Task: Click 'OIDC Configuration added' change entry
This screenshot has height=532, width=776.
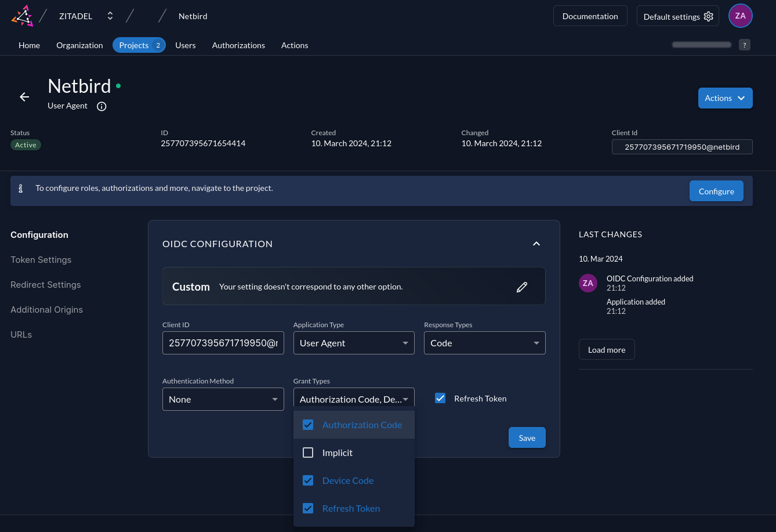Action: [x=650, y=278]
